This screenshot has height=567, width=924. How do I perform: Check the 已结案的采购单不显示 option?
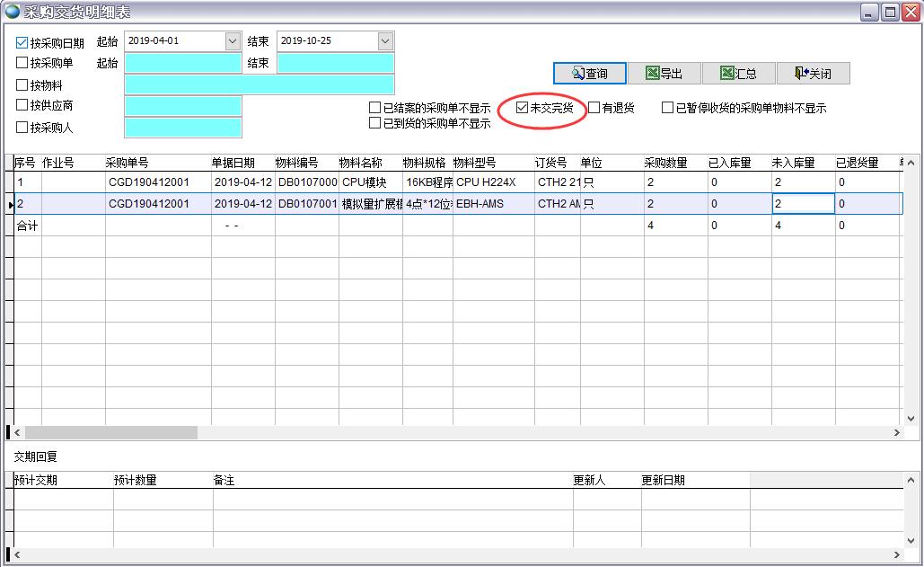[x=374, y=107]
